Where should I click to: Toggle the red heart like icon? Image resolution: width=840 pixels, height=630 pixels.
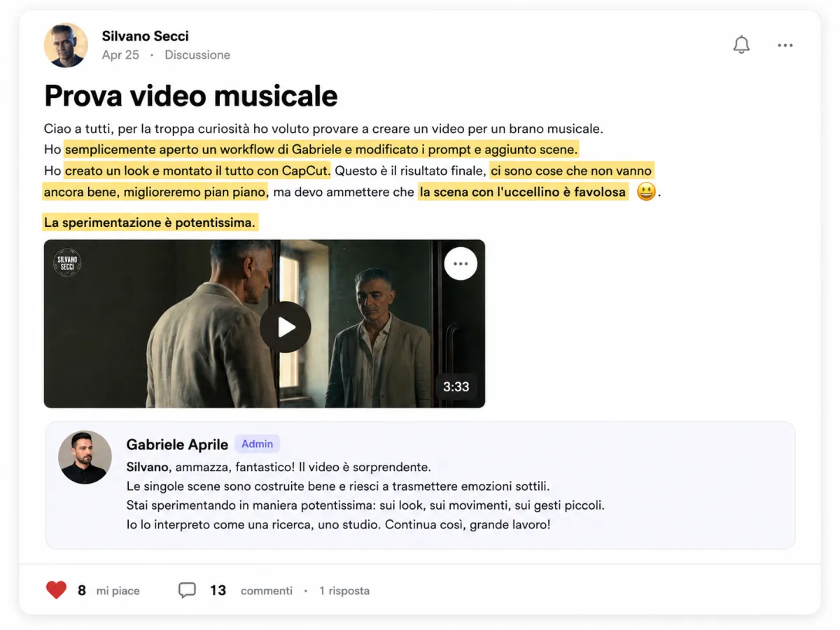pos(57,590)
